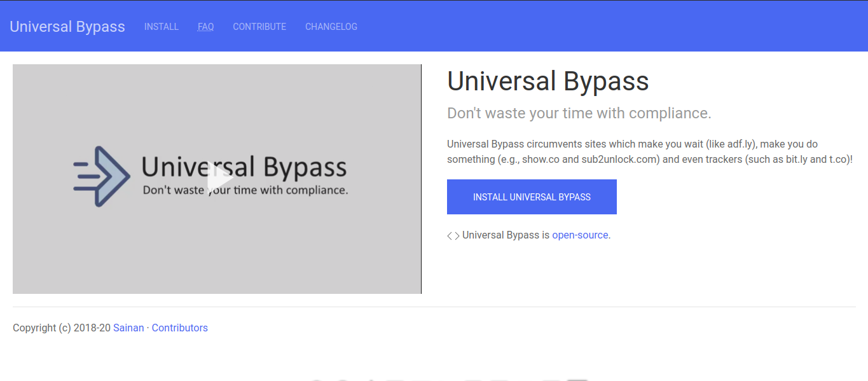
Task: Click the code brackets icon beside open-source text
Action: (x=453, y=236)
